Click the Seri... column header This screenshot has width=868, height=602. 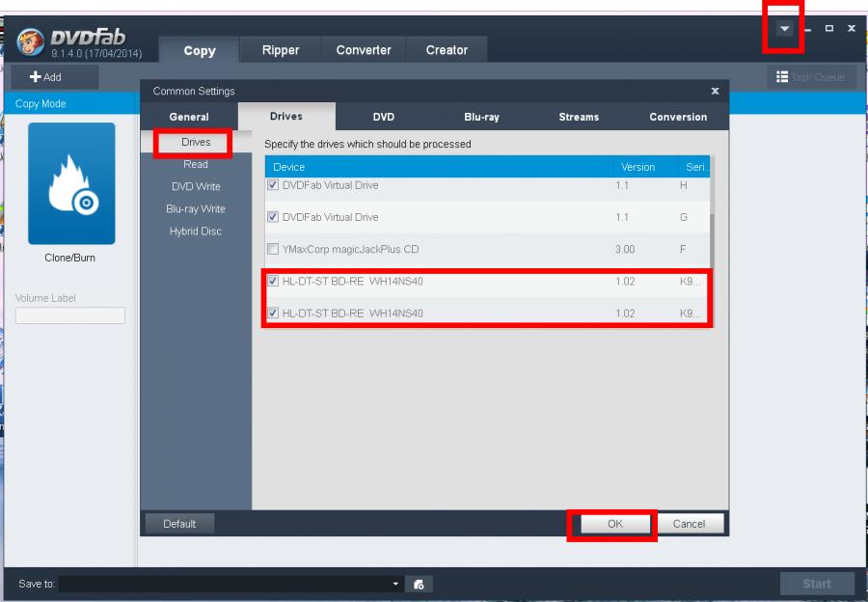click(x=694, y=167)
